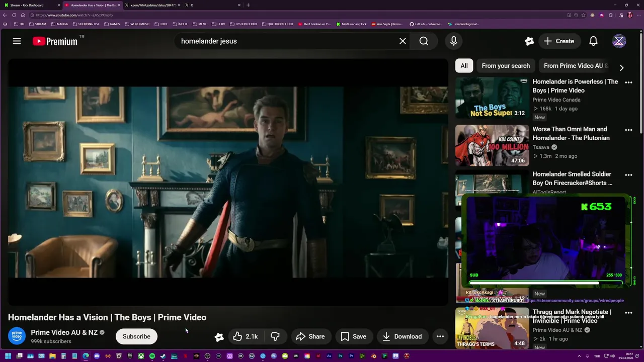This screenshot has width=644, height=362.
Task: Share the video
Action: pos(310,336)
